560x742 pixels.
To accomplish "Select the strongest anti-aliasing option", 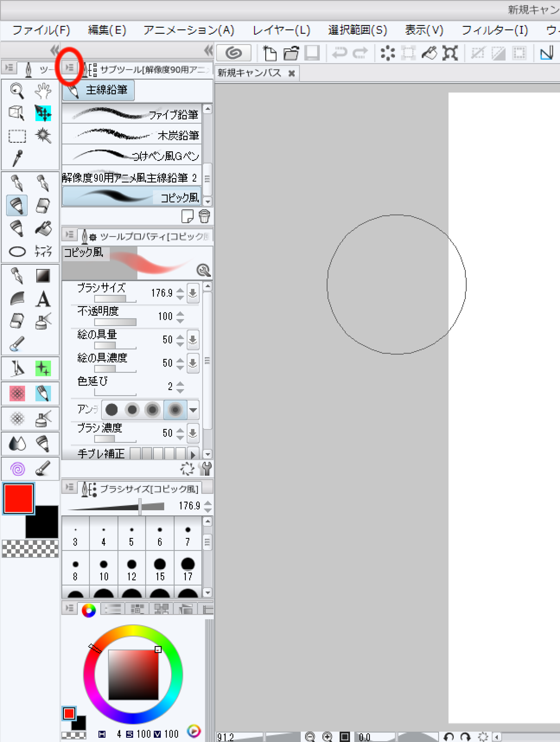I will coord(175,410).
